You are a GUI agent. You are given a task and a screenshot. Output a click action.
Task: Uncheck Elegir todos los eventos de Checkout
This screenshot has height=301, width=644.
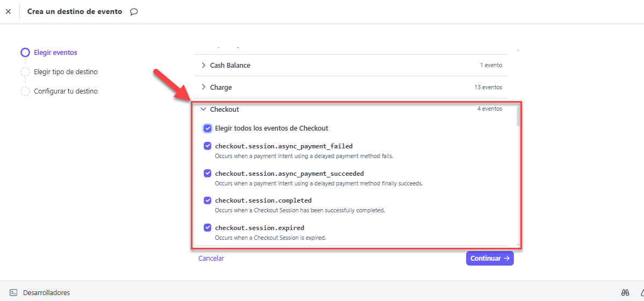coord(207,128)
